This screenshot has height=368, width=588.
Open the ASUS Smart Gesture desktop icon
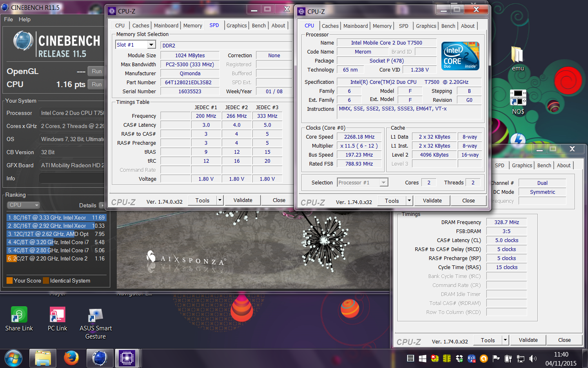pyautogui.click(x=96, y=323)
